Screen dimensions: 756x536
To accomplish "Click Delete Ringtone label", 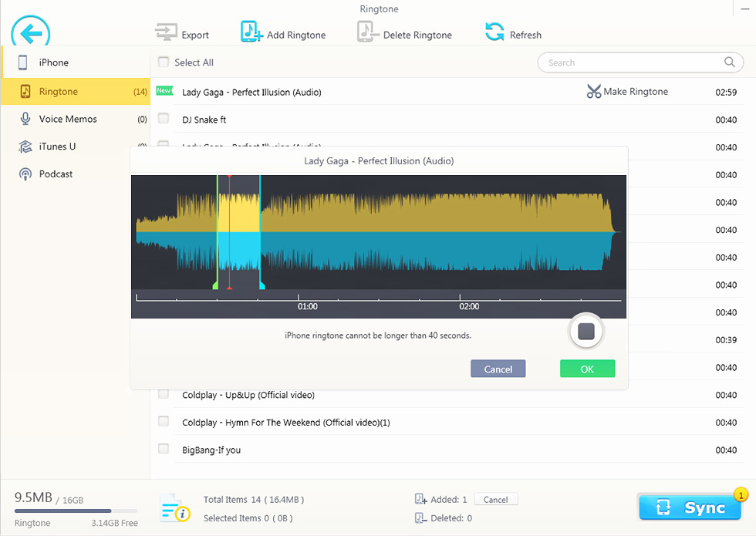I will point(417,35).
